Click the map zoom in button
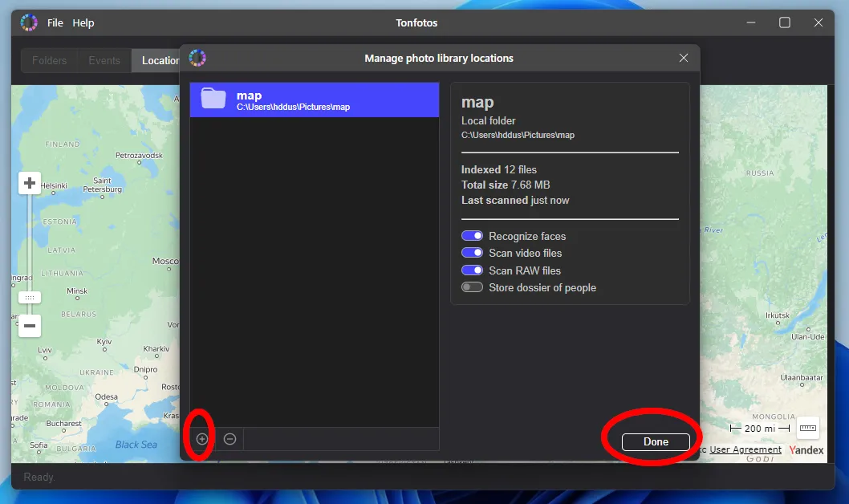 pyautogui.click(x=30, y=184)
